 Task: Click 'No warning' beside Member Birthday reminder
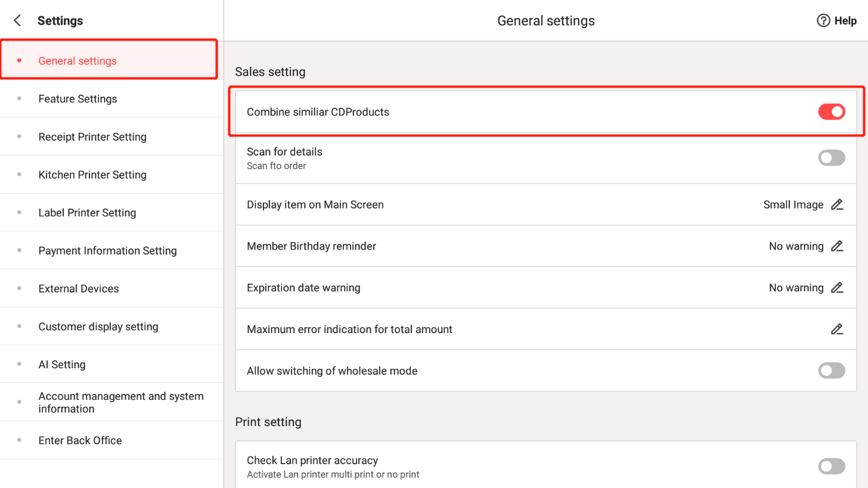point(796,246)
